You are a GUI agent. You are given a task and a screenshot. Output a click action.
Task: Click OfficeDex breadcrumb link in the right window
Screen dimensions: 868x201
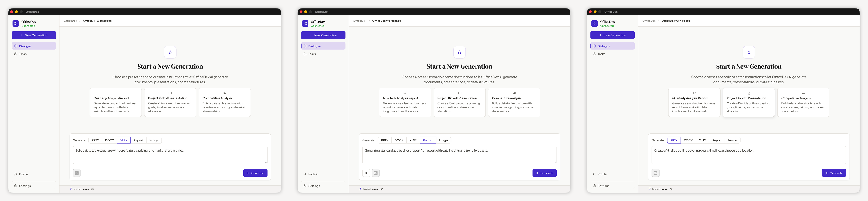coord(649,21)
